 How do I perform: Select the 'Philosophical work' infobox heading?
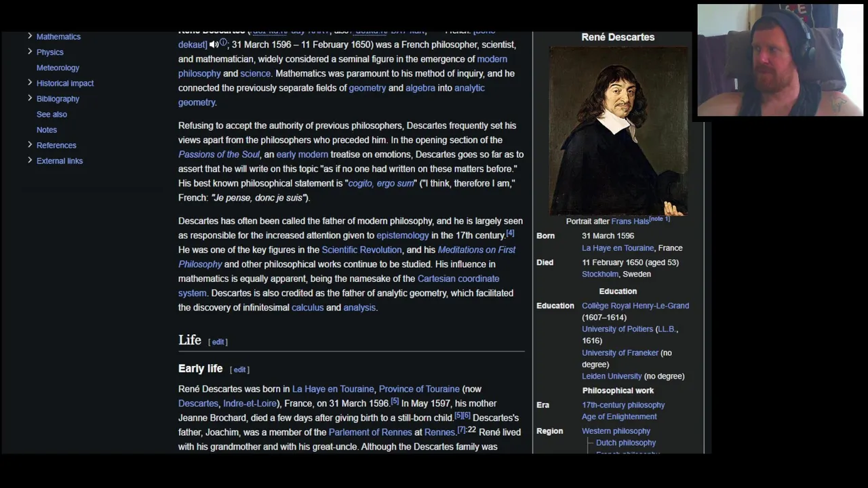pos(618,390)
